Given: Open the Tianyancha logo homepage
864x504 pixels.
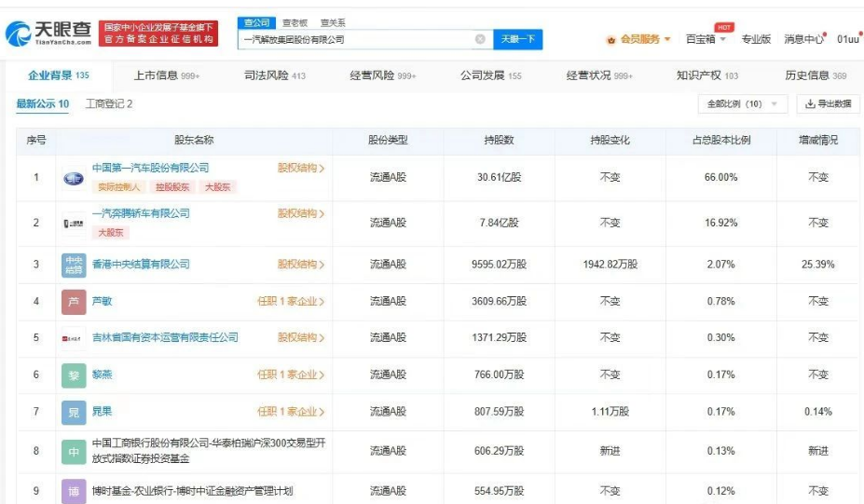Looking at the screenshot, I should click(x=48, y=34).
